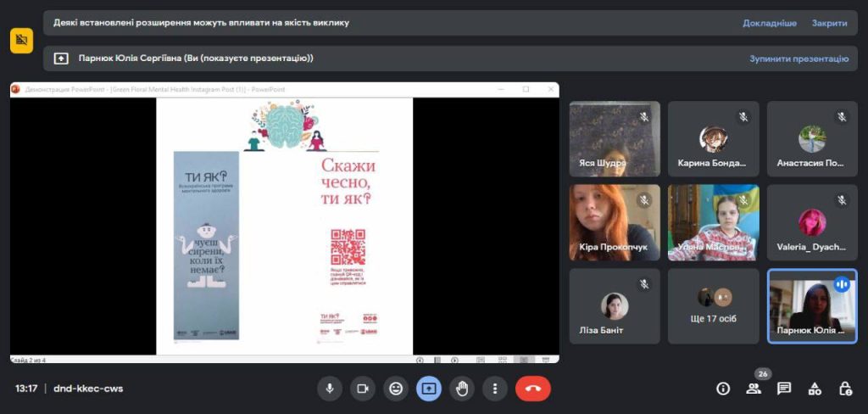Expand the "Ще 17 осіб" participants tile
Screen dimensions: 868x414
713,305
